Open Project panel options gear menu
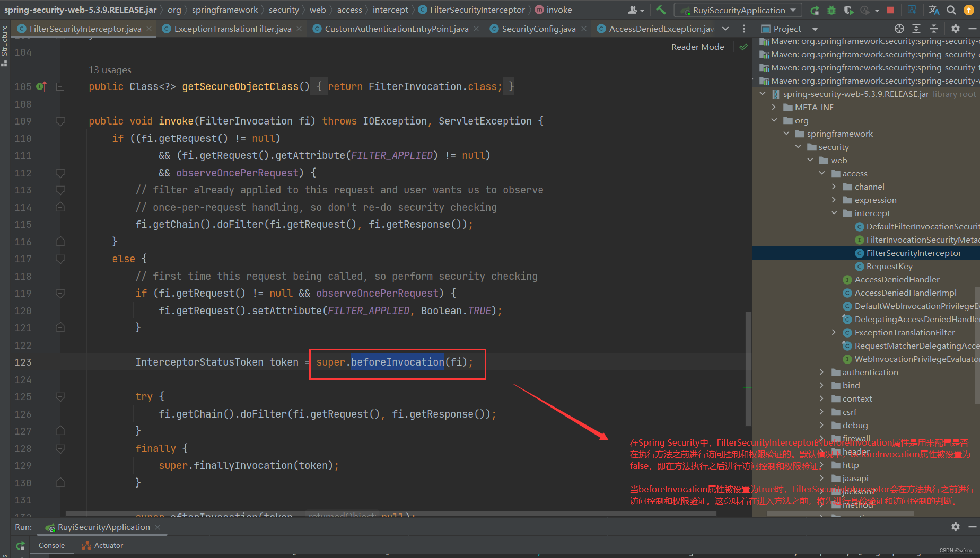Viewport: 980px width, 558px height. 956,29
